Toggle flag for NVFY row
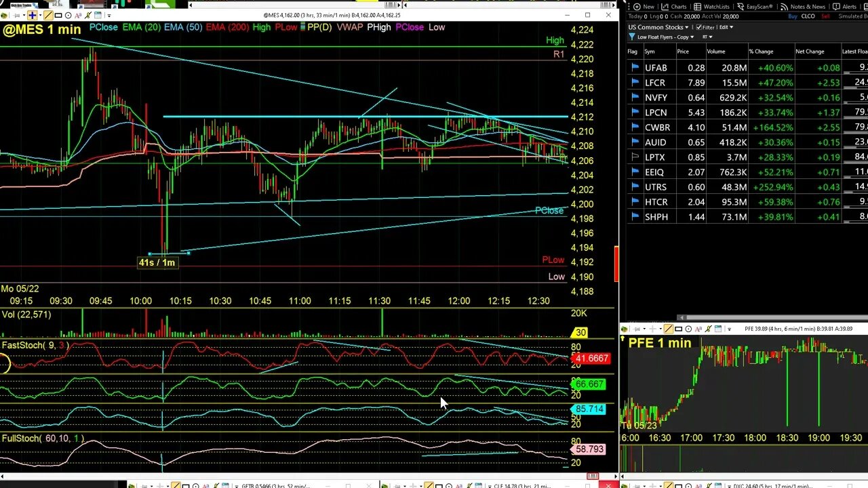The height and width of the screenshot is (488, 868). (x=634, y=98)
